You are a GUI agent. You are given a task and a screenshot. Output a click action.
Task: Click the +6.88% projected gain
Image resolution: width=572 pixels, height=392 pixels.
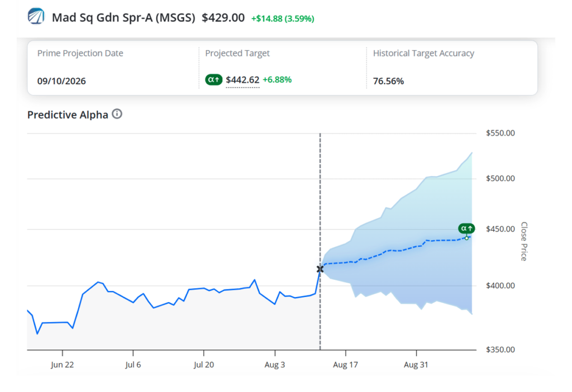coord(277,79)
